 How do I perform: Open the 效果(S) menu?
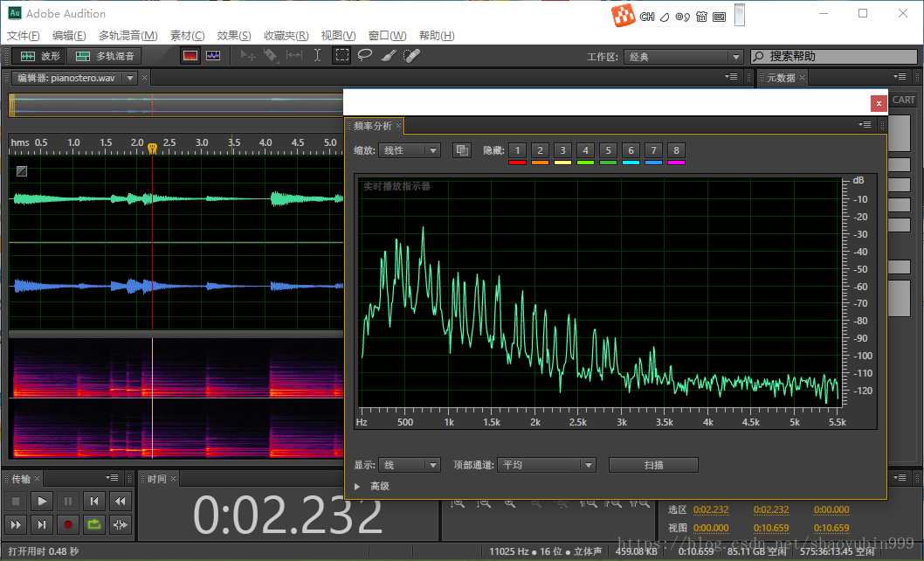(x=234, y=36)
